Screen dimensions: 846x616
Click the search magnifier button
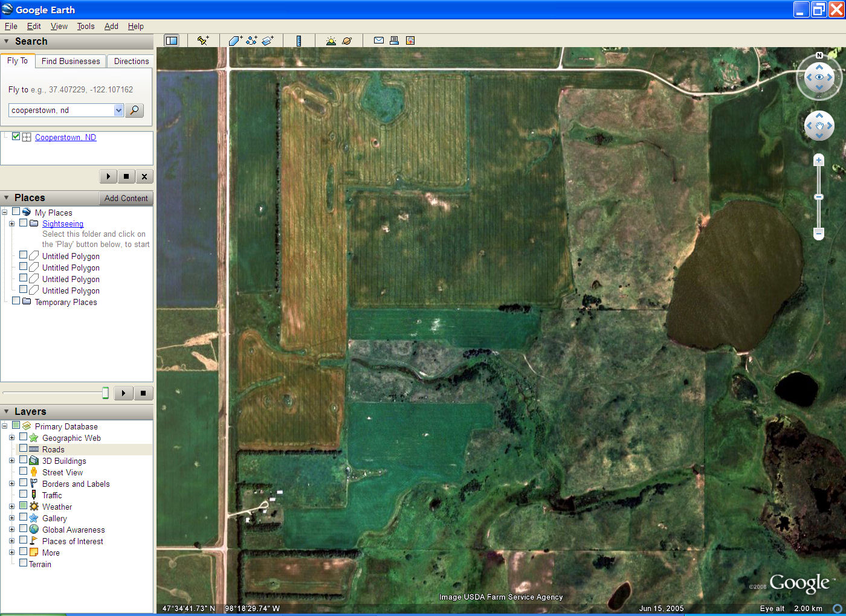coord(134,110)
